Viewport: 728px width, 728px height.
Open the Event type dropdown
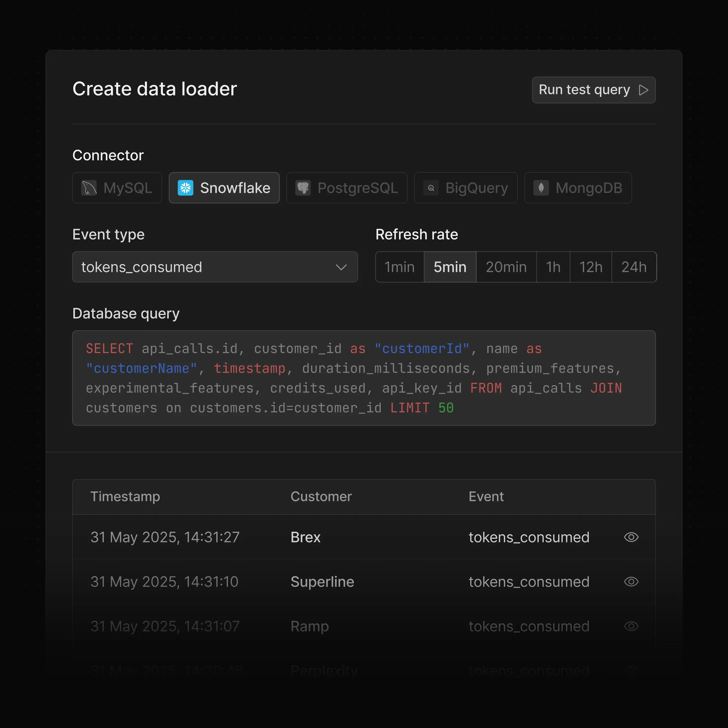215,267
